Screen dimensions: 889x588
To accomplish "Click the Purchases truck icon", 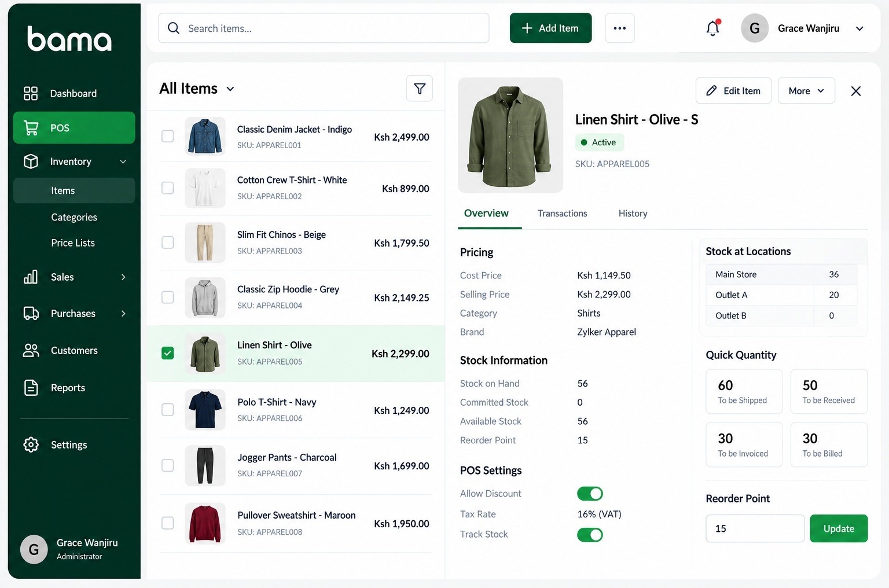I will pos(31,313).
